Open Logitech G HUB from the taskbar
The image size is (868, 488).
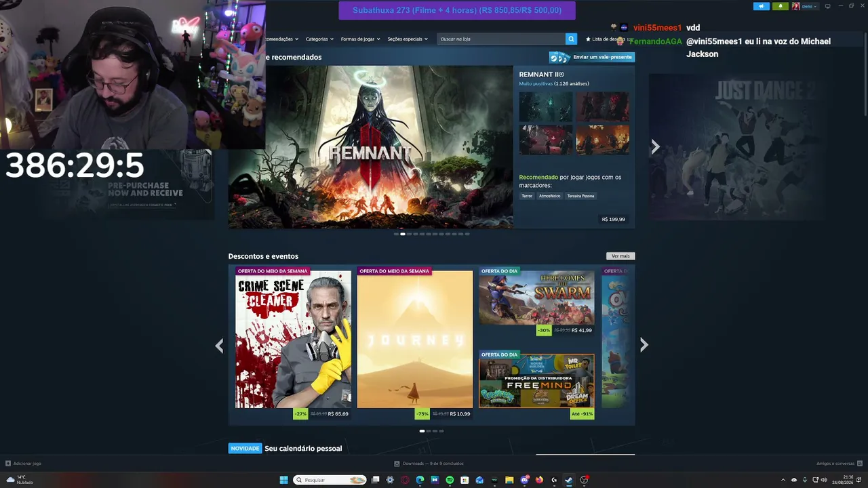(554, 480)
